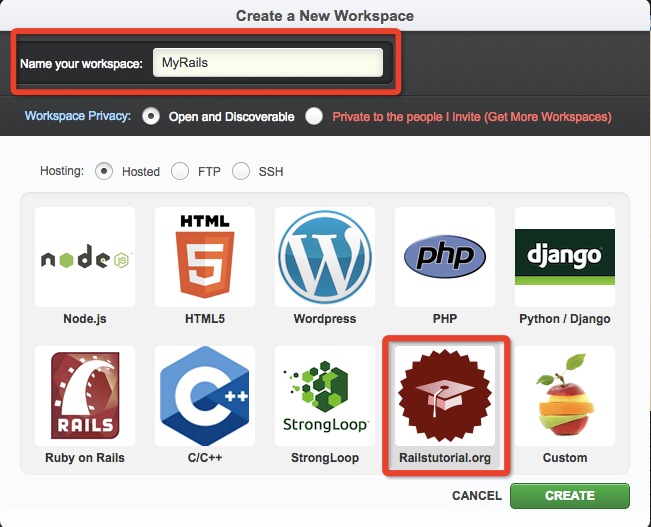Choose FTP hosting option
Image resolution: width=651 pixels, height=527 pixels.
coord(180,171)
